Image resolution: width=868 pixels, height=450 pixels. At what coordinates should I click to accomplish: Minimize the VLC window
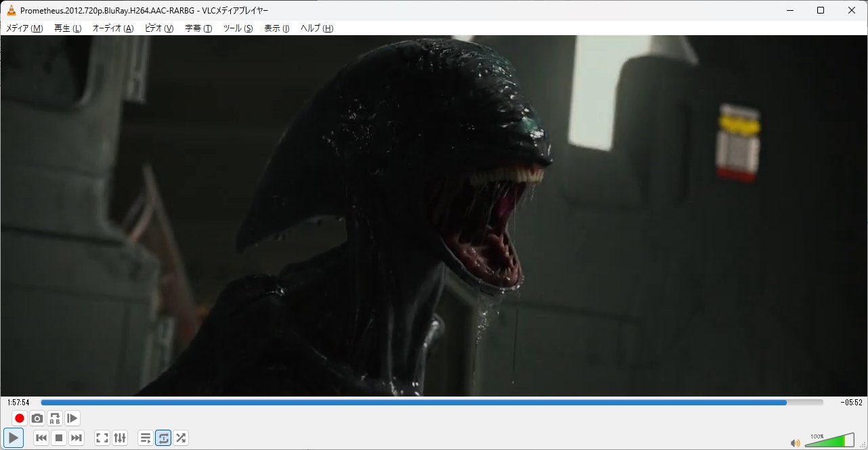click(x=789, y=10)
